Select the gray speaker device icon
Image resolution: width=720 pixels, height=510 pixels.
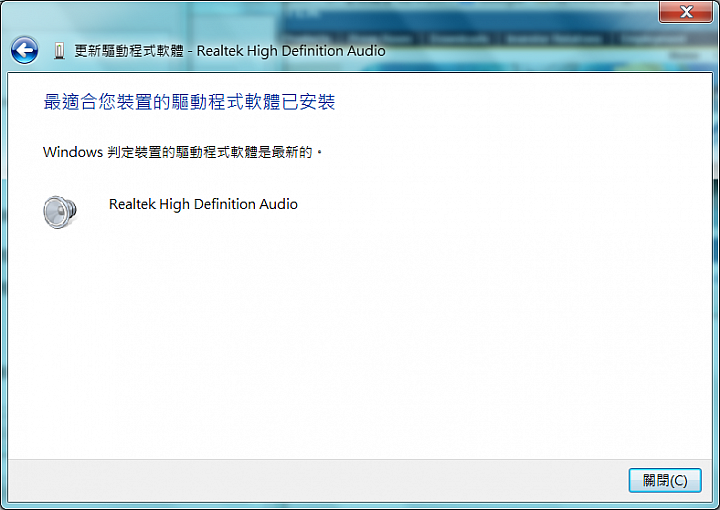coord(60,212)
